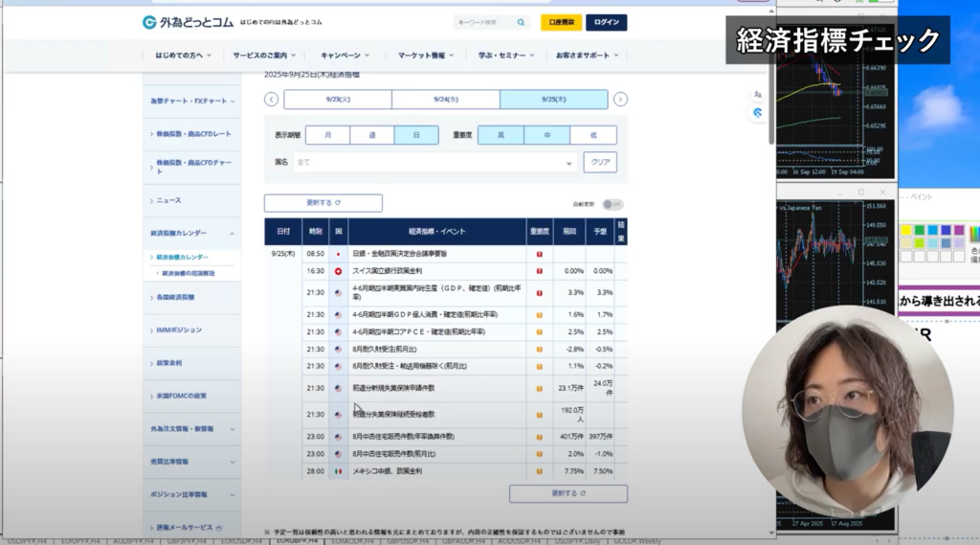Open the 学ぶ・セミナー menu
The image size is (980, 545).
tap(507, 56)
